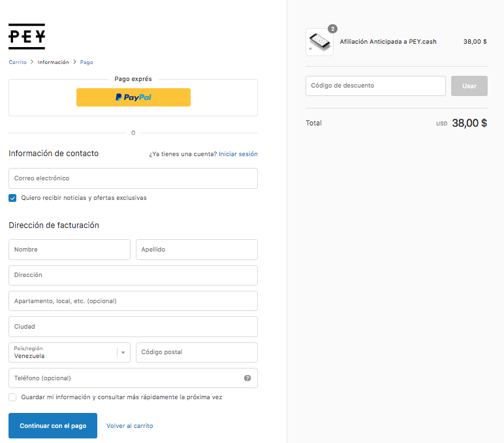Focus the Código postal field
The width and height of the screenshot is (504, 443).
pos(197,353)
